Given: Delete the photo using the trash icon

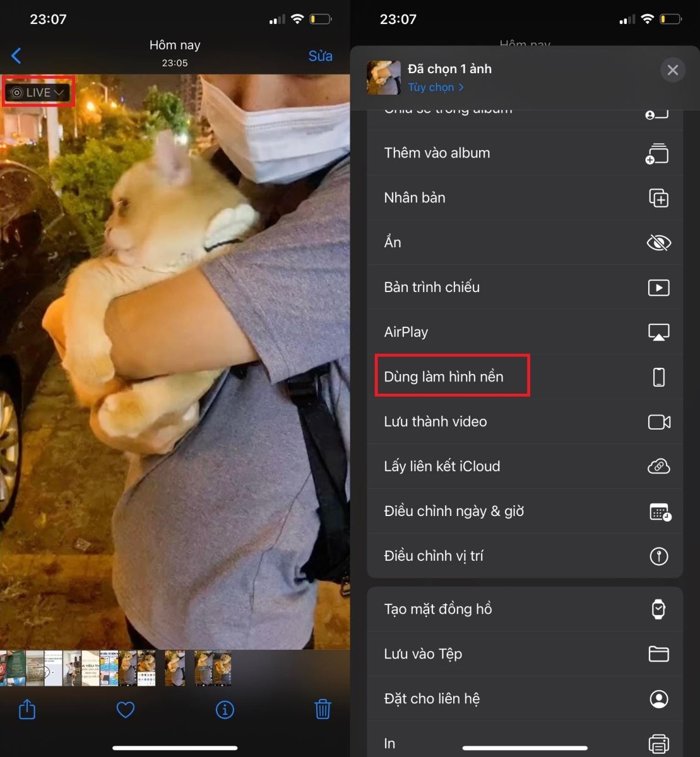Looking at the screenshot, I should (x=323, y=709).
